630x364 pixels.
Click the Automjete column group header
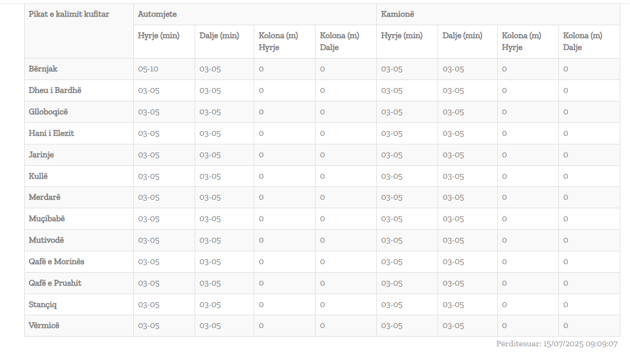click(157, 14)
